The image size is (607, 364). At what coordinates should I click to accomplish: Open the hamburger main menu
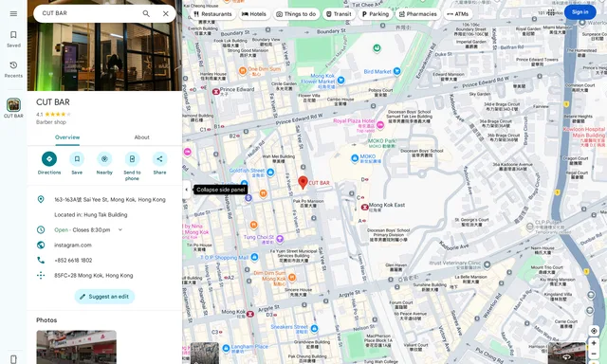click(x=13, y=14)
